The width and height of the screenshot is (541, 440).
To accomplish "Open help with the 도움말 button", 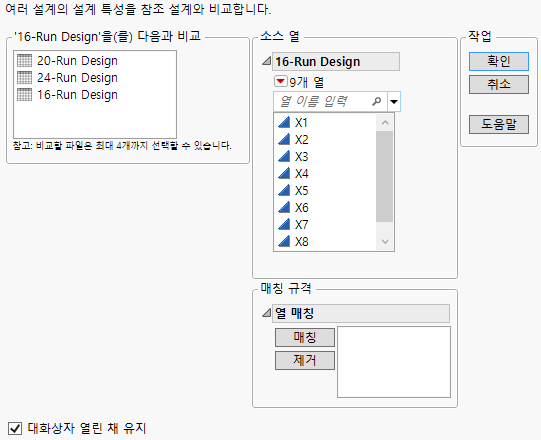I will click(499, 124).
